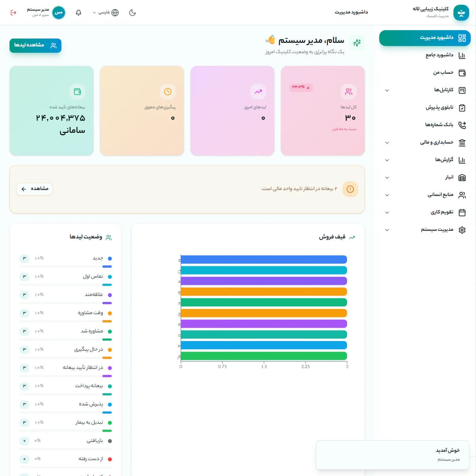Open the کل لیدها card
The height and width of the screenshot is (476, 476).
coord(323,111)
